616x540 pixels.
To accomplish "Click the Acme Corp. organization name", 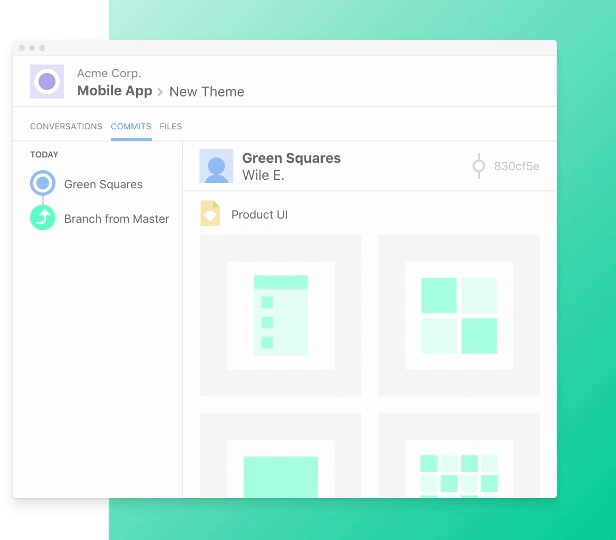I will 109,73.
